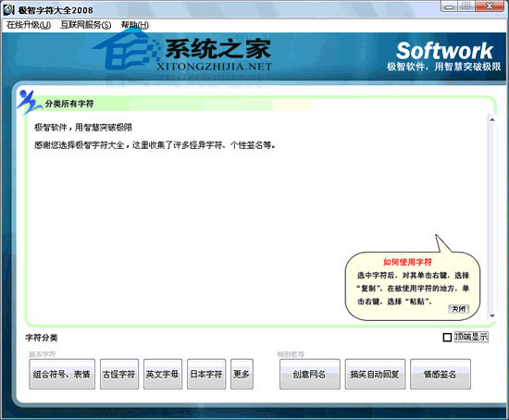Click the scrollbar down arrow

point(492,315)
